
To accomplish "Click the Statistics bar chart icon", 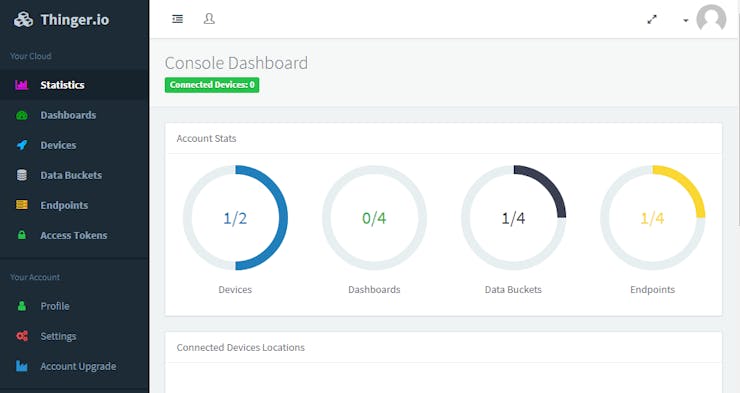I will 22,85.
